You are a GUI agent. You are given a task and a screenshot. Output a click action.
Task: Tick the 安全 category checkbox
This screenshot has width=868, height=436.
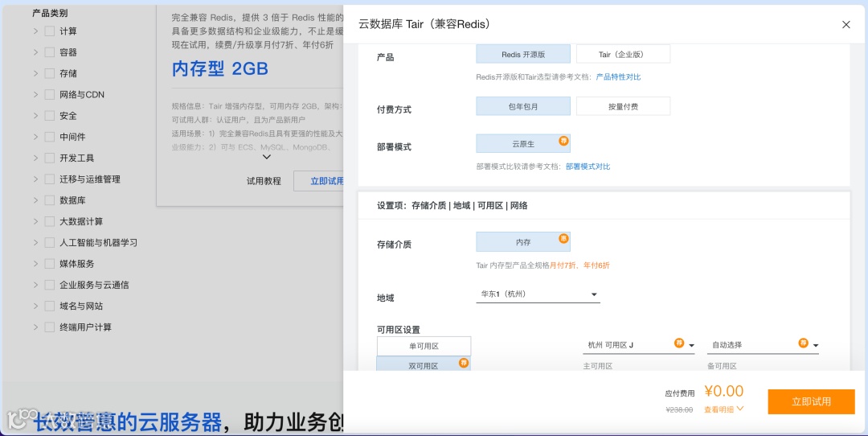pyautogui.click(x=50, y=115)
